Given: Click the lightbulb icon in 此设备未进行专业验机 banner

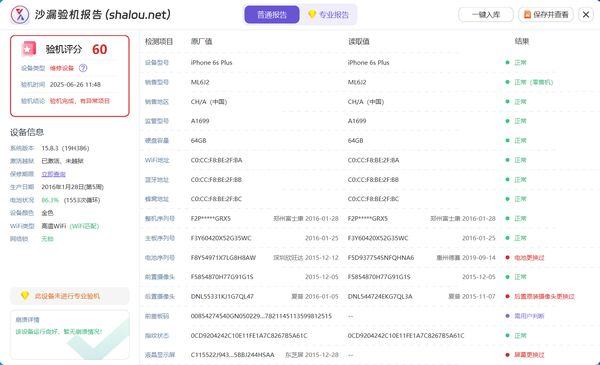Looking at the screenshot, I should (x=25, y=295).
